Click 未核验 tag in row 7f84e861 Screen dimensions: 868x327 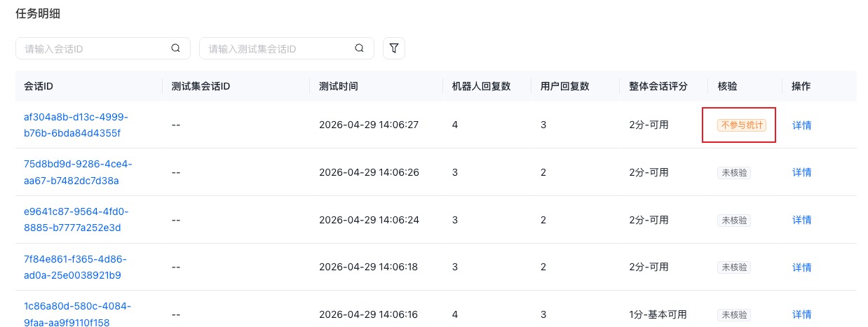733,267
